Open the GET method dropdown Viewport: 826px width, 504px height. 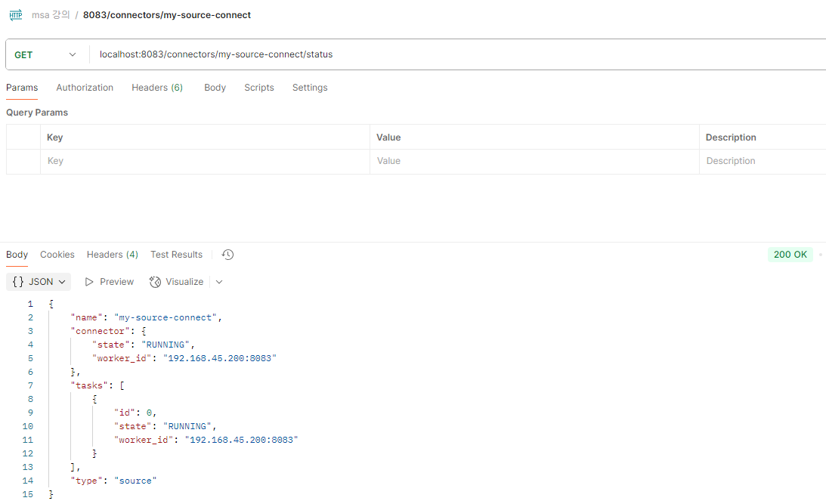[45, 54]
